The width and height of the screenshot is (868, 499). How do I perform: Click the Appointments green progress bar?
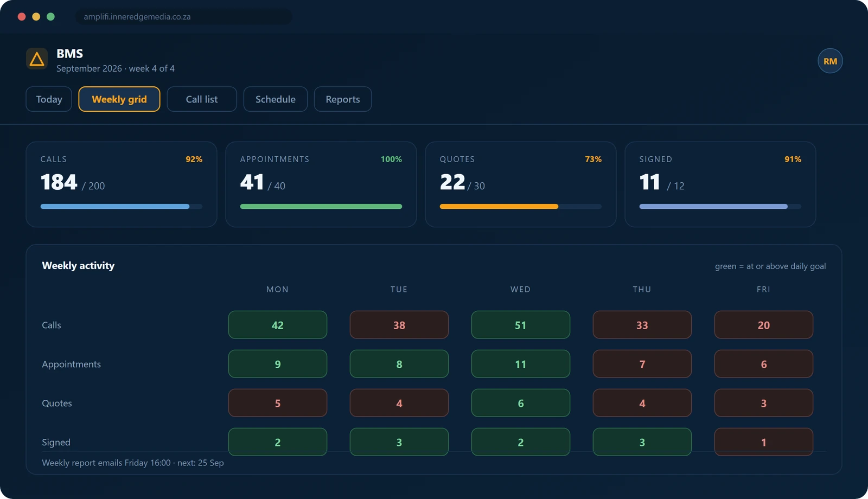click(321, 207)
